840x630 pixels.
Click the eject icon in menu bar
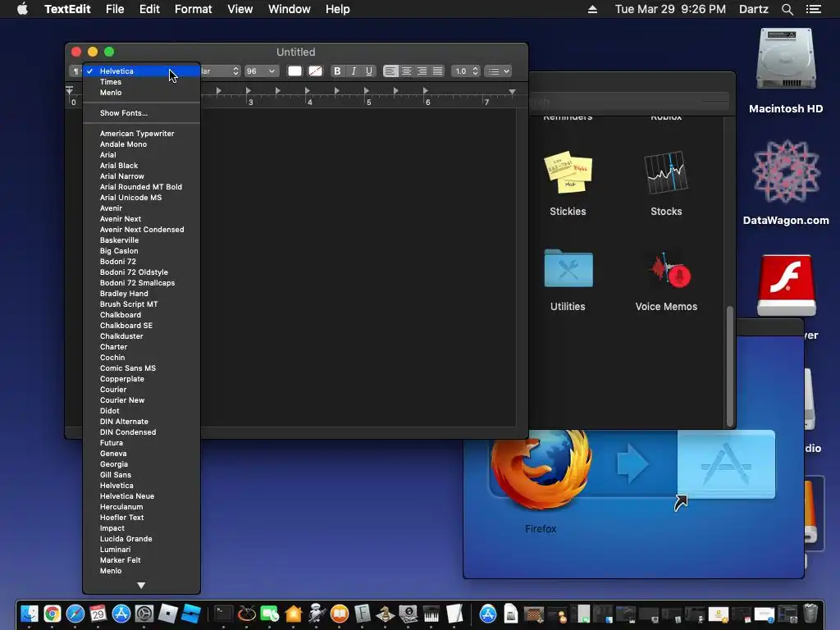pyautogui.click(x=592, y=9)
